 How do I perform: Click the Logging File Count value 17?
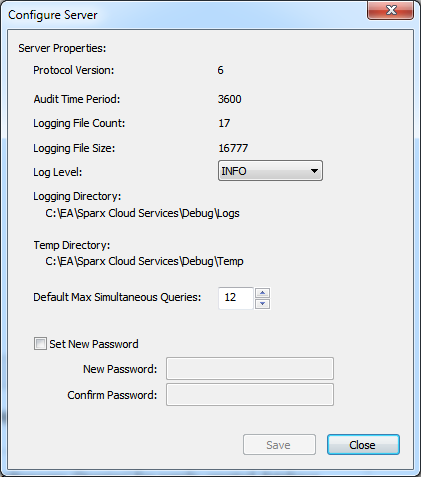pyautogui.click(x=224, y=123)
